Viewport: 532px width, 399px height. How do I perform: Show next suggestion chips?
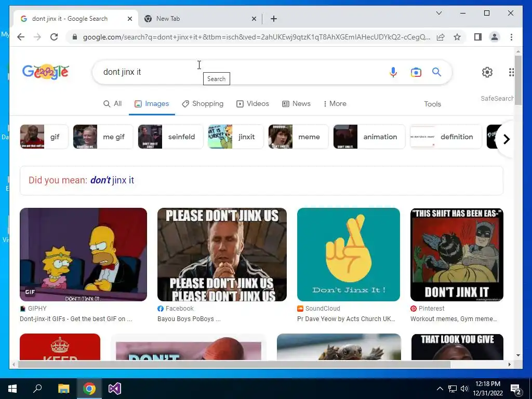click(x=506, y=139)
